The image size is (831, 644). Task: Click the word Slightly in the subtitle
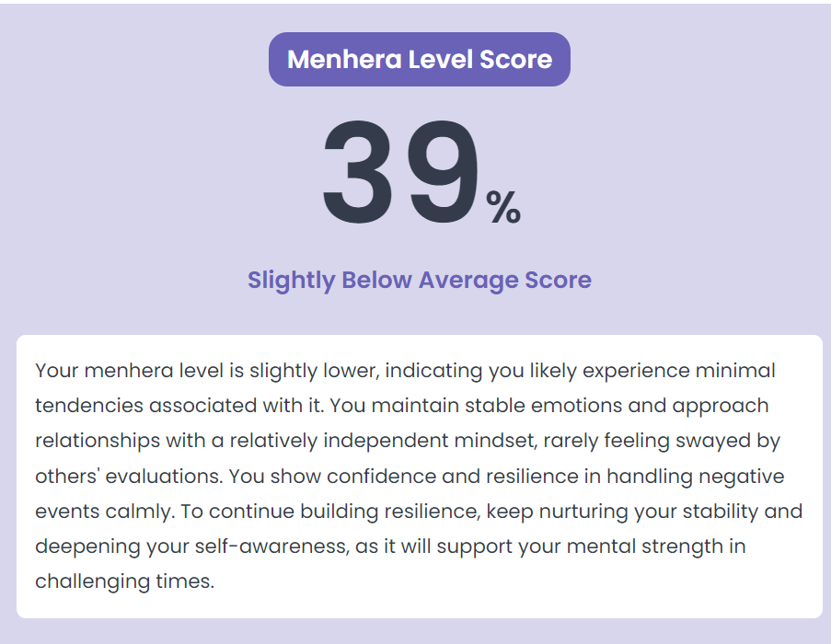291,281
